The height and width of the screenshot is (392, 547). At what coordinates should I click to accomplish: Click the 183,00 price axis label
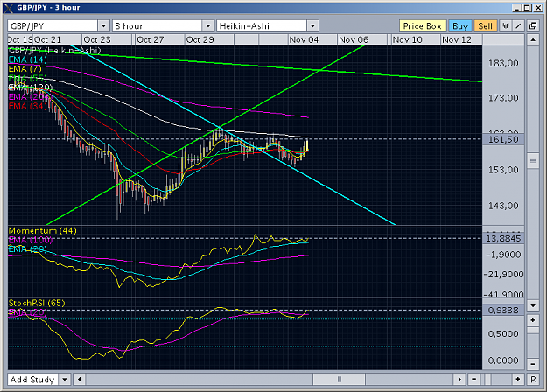503,63
